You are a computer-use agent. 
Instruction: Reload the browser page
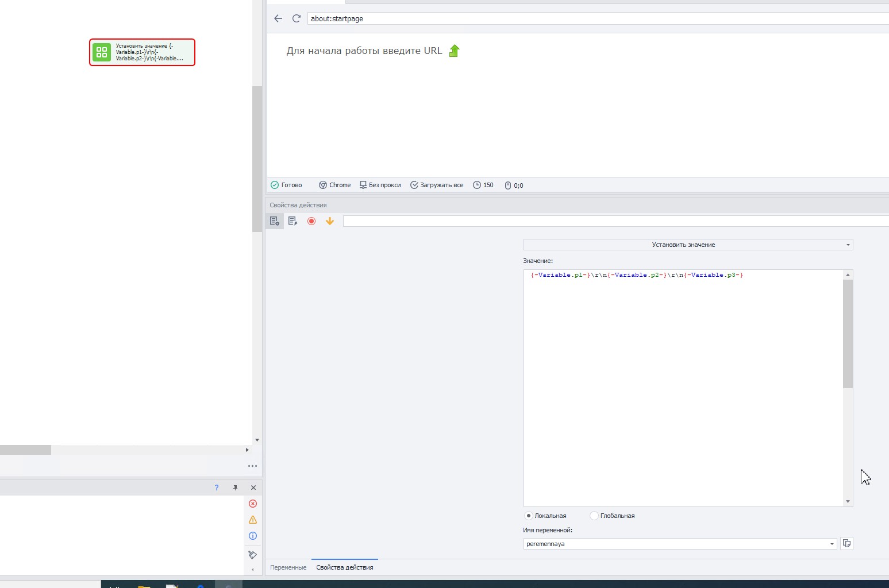(297, 18)
